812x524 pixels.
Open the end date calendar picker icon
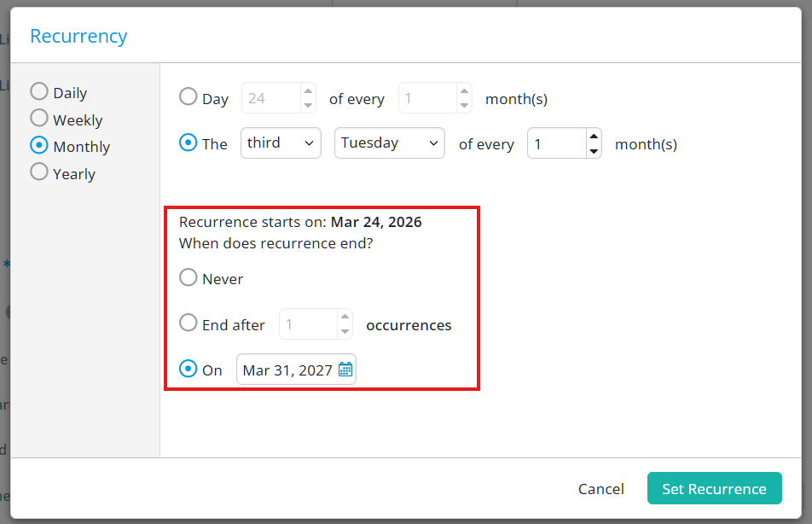point(345,370)
